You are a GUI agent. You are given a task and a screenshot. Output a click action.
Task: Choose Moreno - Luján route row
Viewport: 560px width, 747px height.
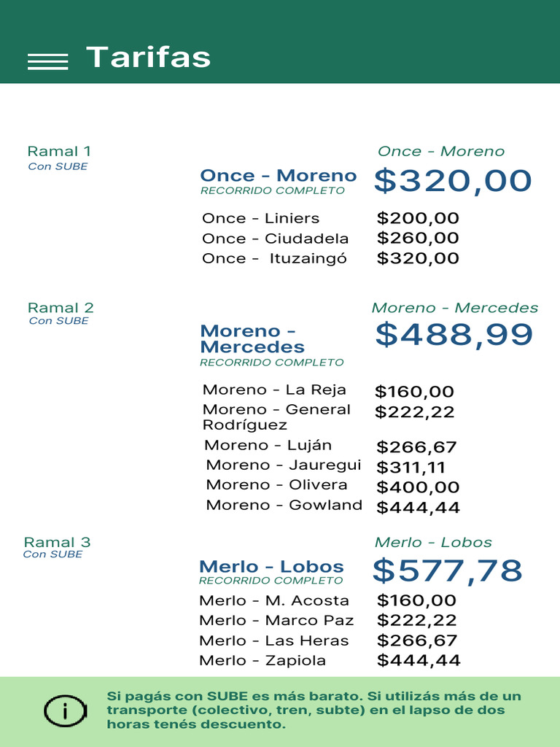(268, 445)
